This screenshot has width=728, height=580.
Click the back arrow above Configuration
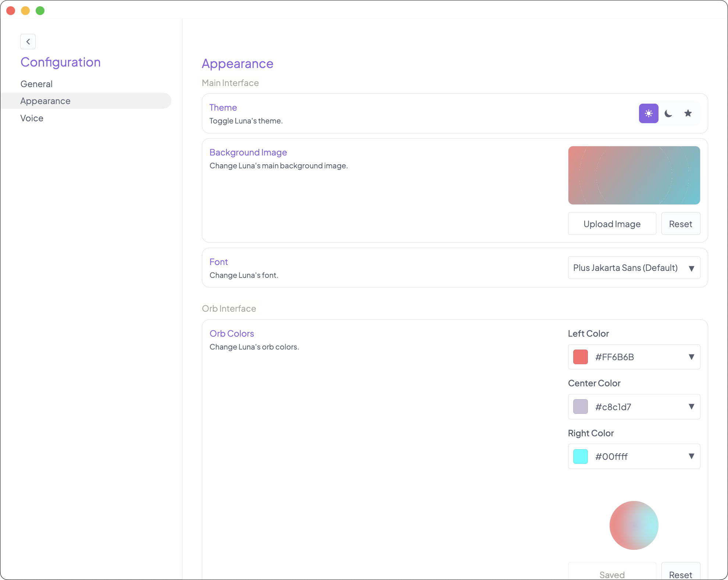tap(28, 42)
